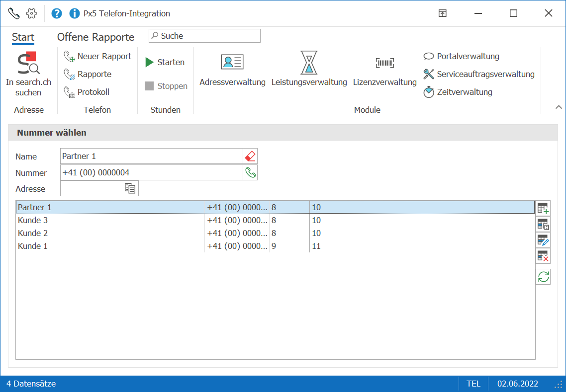
Task: Select the Partner 1 row
Action: click(x=276, y=207)
